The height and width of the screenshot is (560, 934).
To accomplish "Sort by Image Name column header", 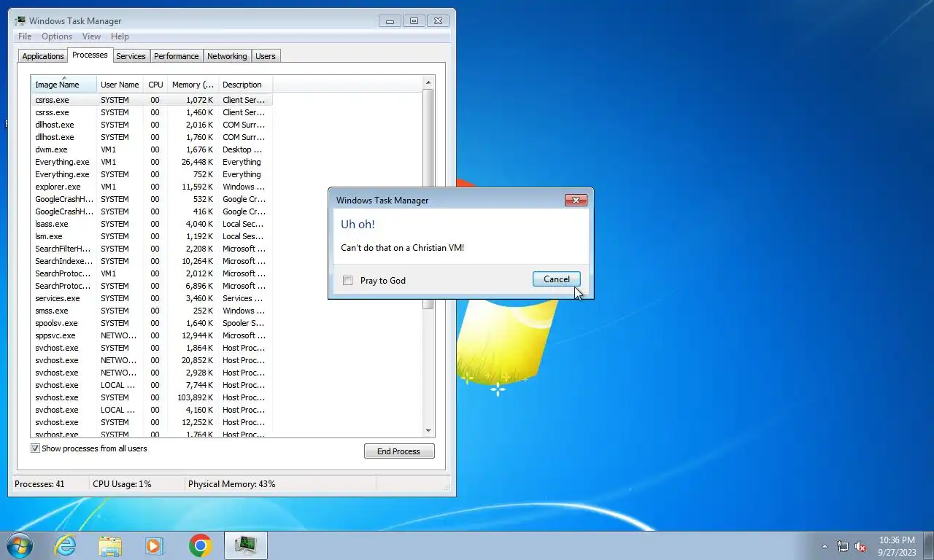I will coord(63,85).
